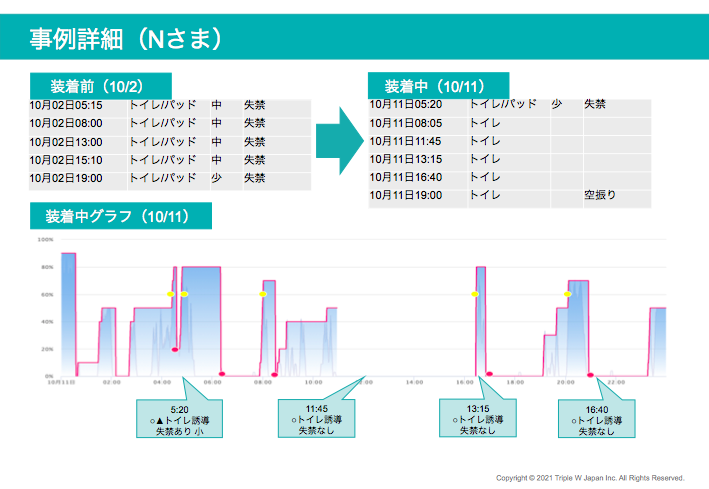
Task: Select the 装着前（10/2） section label
Action: pyautogui.click(x=100, y=85)
